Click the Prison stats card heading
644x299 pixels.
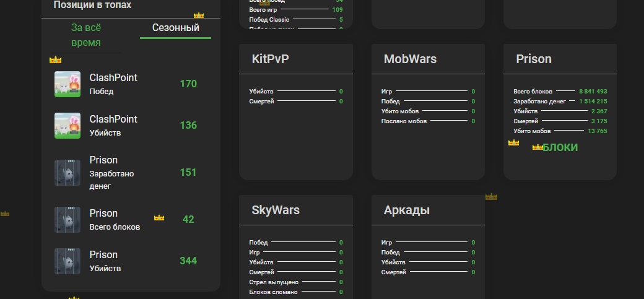533,59
